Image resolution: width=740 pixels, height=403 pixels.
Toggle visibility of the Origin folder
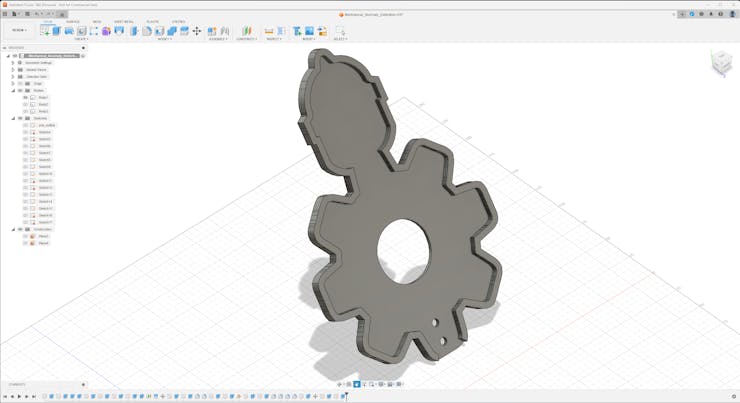pyautogui.click(x=20, y=84)
